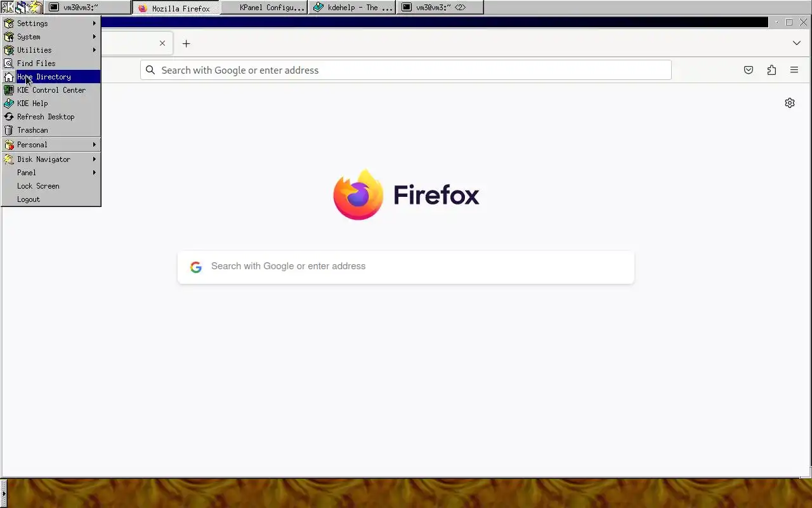
Task: Click the Disk Navigator icon in menu
Action: click(9, 159)
